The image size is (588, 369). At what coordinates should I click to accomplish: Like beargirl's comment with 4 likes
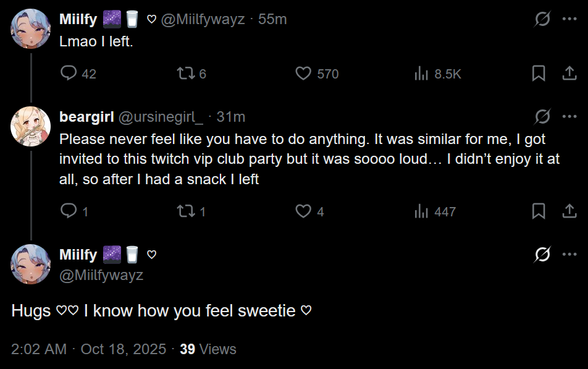coord(303,211)
